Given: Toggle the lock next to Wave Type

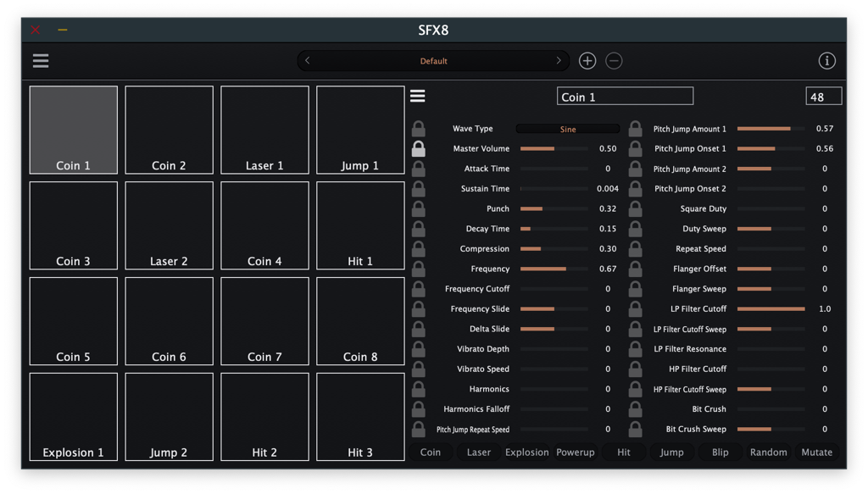Looking at the screenshot, I should tap(419, 129).
